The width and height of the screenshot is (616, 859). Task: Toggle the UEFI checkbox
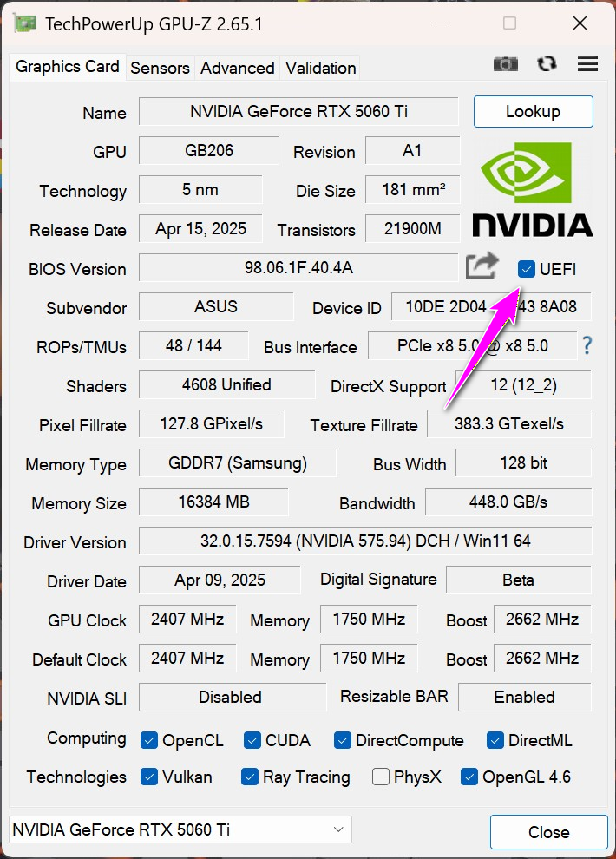click(x=526, y=269)
